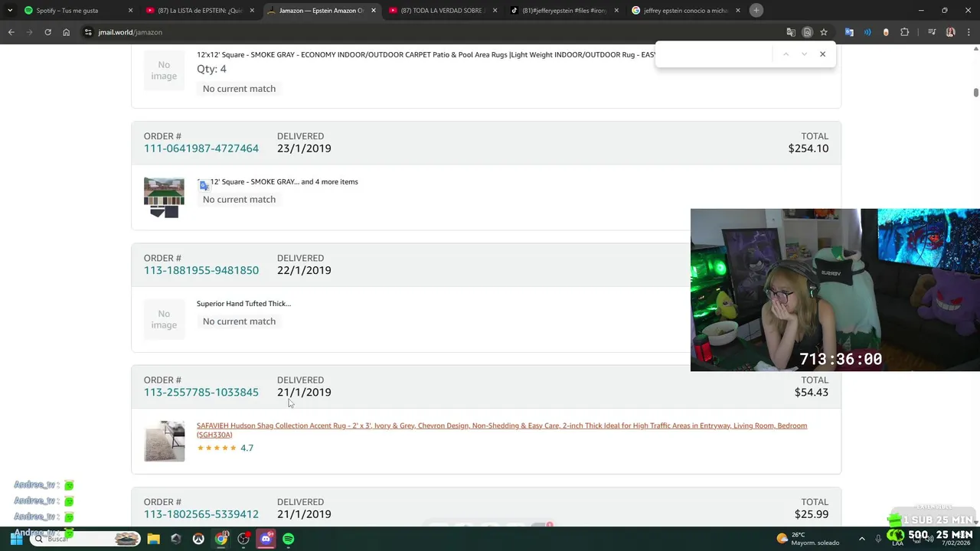The image size is (980, 551).
Task: Open File Explorer from the taskbar
Action: 153,539
